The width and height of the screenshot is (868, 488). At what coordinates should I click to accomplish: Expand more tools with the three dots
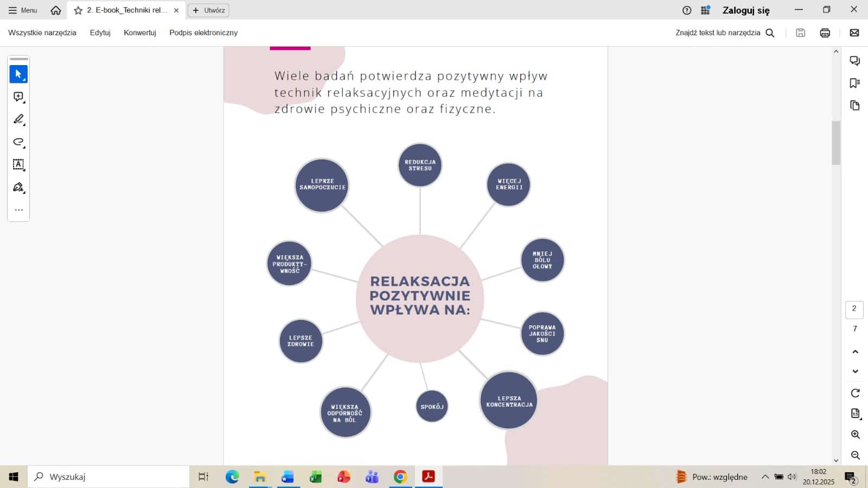[x=18, y=210]
